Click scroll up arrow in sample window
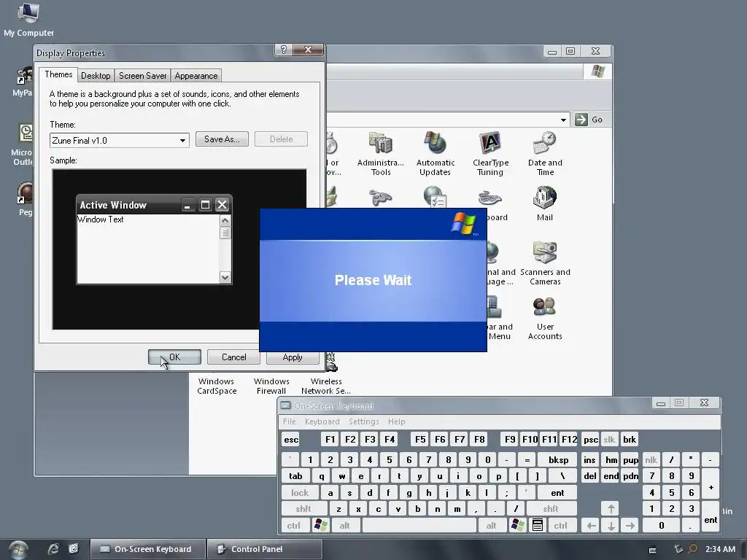Viewport: 747px width, 560px height. click(x=225, y=220)
